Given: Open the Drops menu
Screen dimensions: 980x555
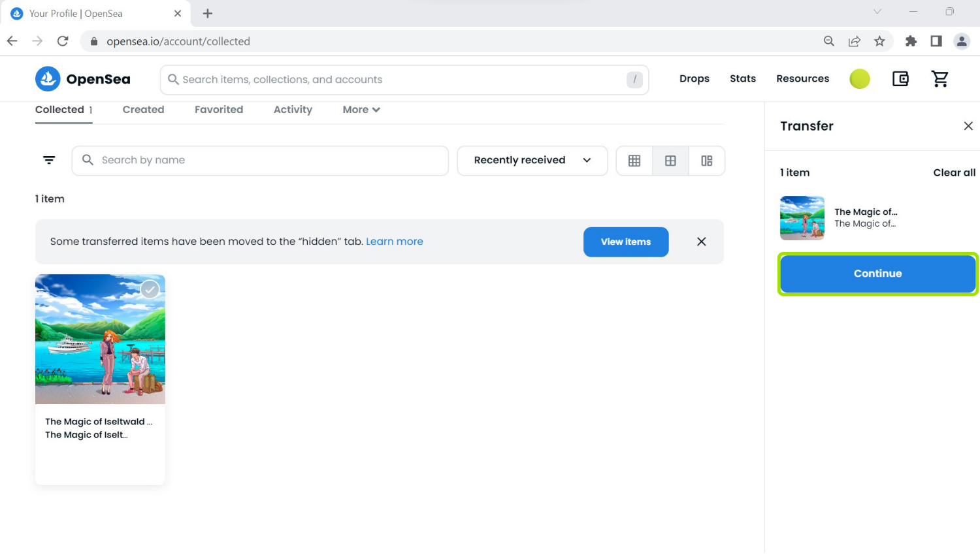Looking at the screenshot, I should [x=694, y=78].
